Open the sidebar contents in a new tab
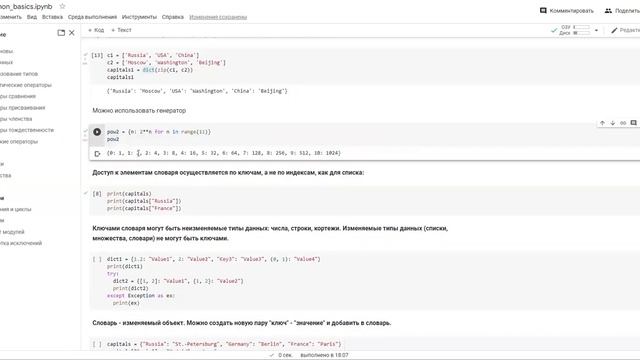The image size is (640, 360). (x=61, y=33)
